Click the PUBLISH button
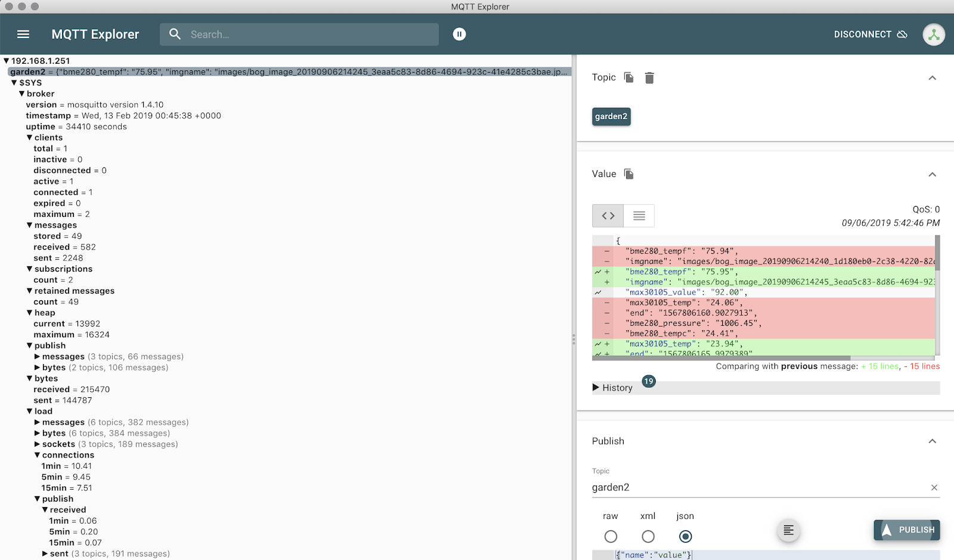 click(x=907, y=530)
